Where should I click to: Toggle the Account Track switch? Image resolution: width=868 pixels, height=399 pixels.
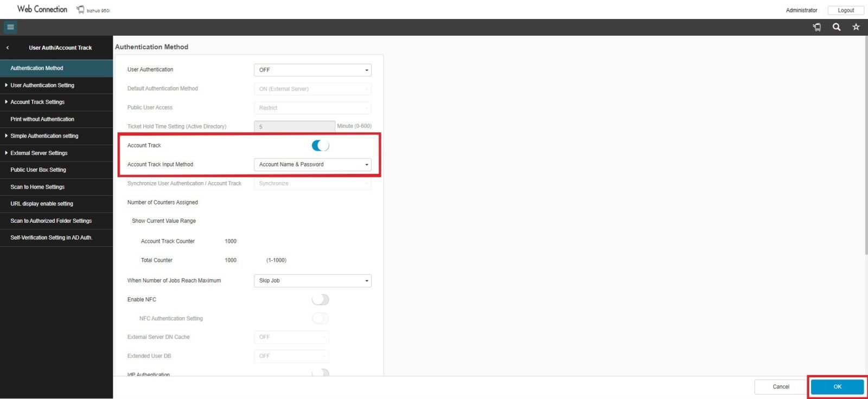point(320,145)
